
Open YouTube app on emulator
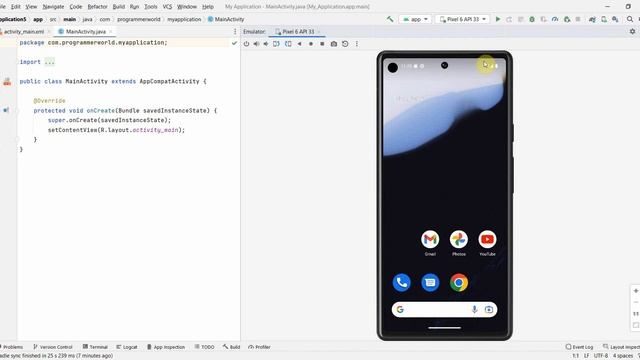[487, 240]
